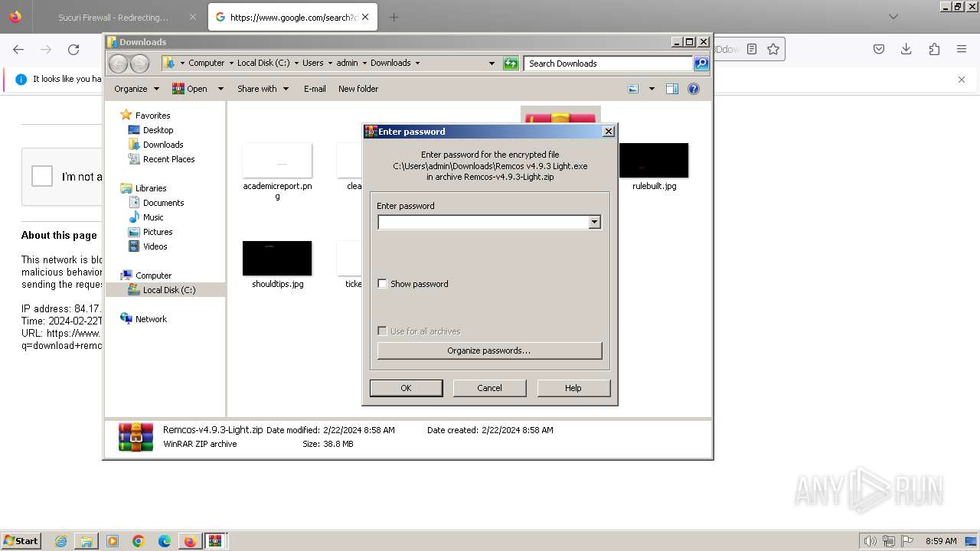The image size is (980, 551).
Task: Select academicreport.png file thumbnail
Action: [x=277, y=161]
